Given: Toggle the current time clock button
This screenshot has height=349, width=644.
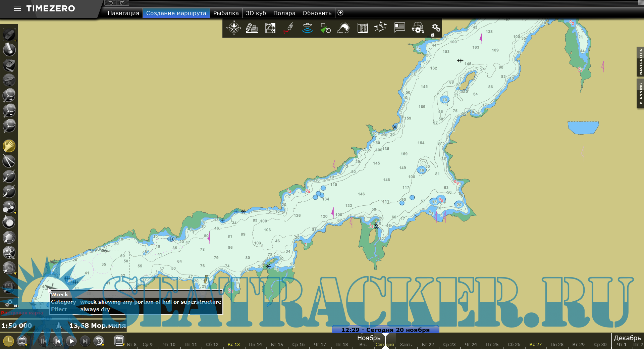Looking at the screenshot, I should (8, 341).
